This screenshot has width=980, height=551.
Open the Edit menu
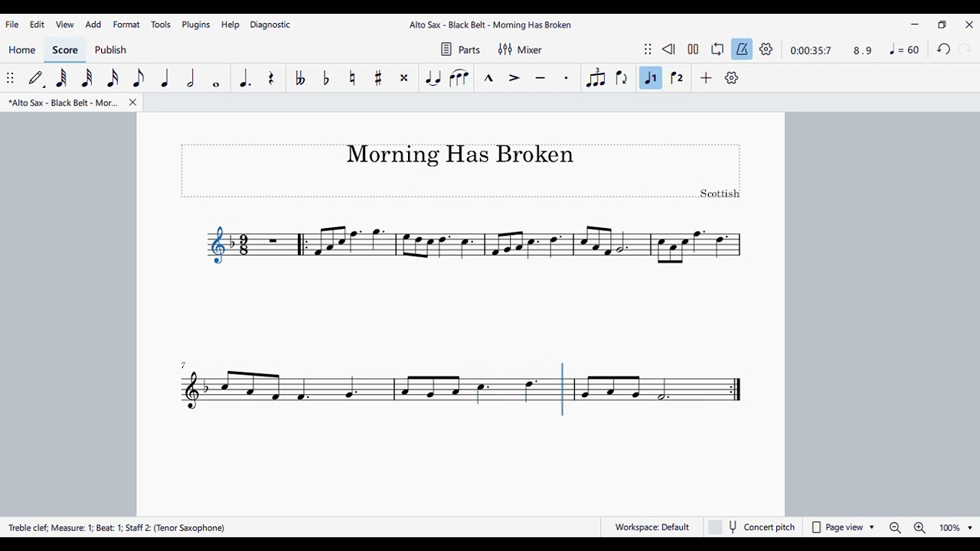[x=38, y=25]
